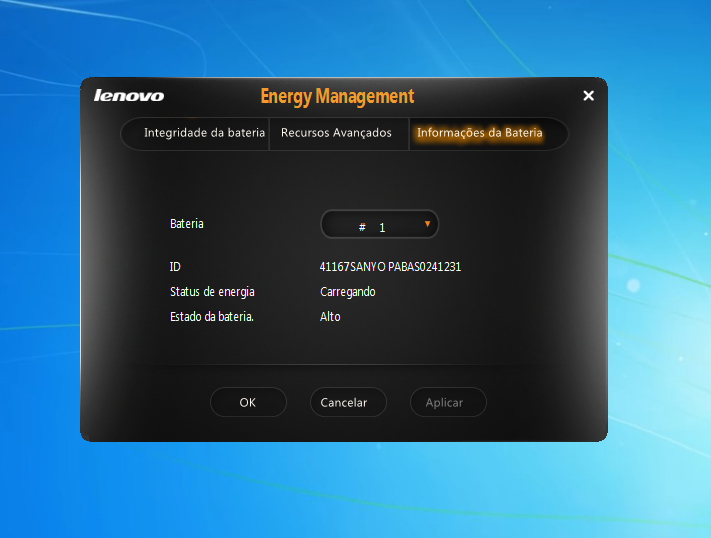711x538 pixels.
Task: Click the Energy Management title text
Action: pos(337,97)
